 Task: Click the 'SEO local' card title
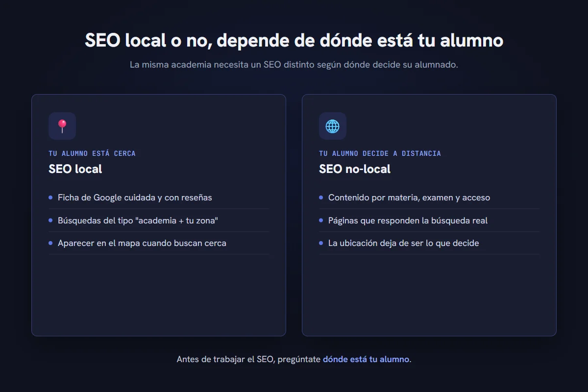pyautogui.click(x=75, y=169)
